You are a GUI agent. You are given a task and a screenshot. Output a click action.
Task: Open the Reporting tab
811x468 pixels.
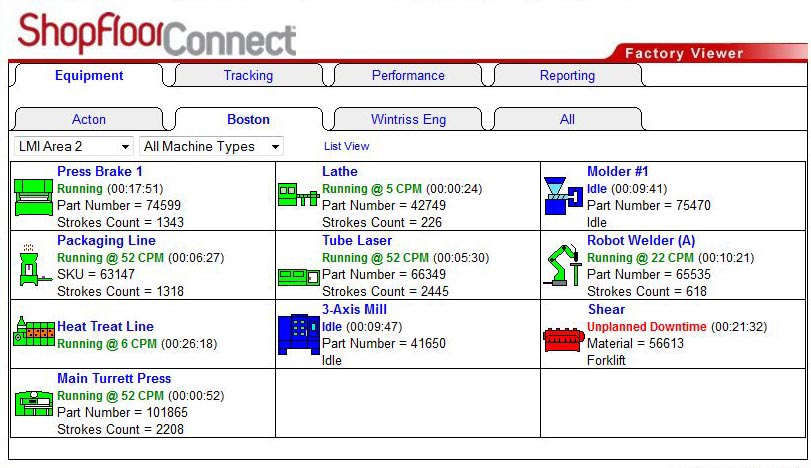click(x=567, y=76)
